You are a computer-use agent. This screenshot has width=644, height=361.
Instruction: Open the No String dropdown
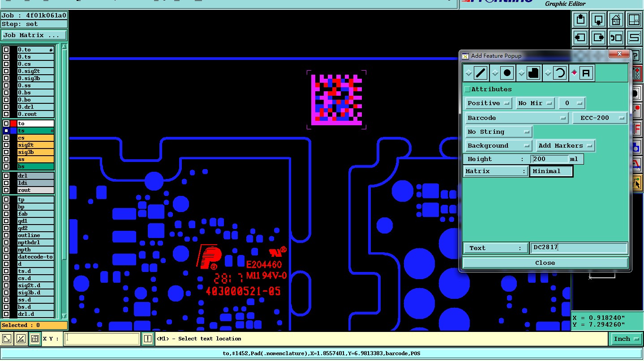(x=498, y=132)
